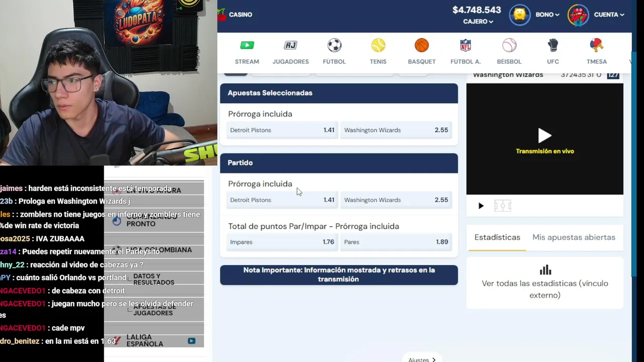
Task: Click the Nota Importante information banner
Action: (339, 275)
